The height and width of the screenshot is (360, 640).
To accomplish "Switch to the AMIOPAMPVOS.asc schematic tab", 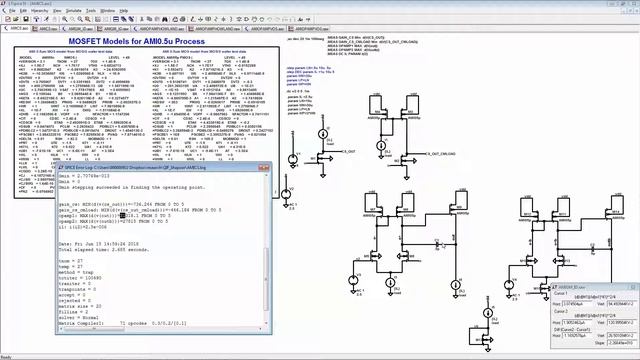I will [265, 29].
